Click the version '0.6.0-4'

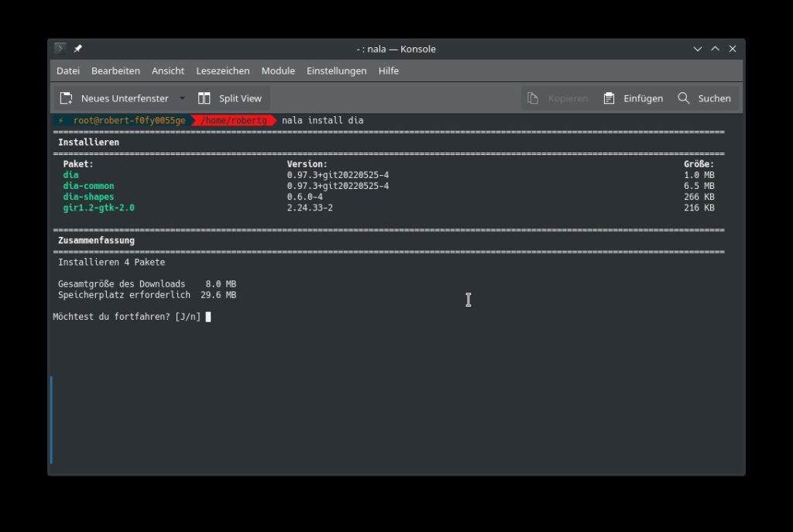pyautogui.click(x=305, y=197)
